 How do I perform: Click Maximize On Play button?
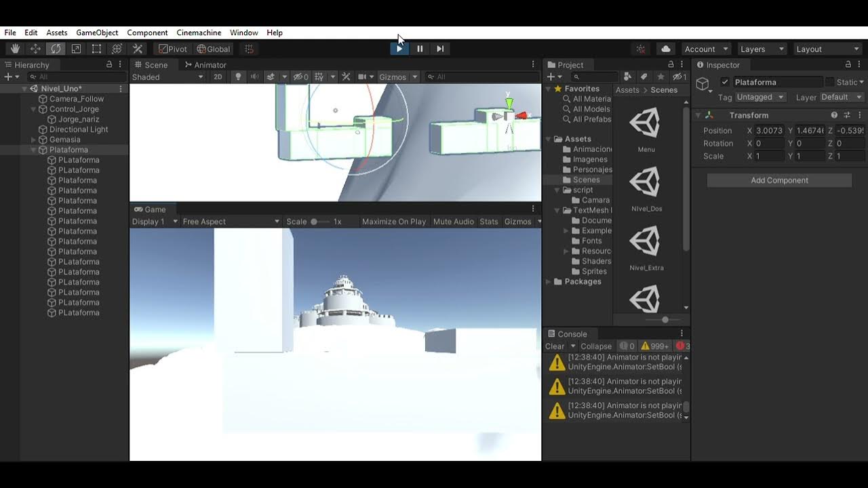[394, 222]
